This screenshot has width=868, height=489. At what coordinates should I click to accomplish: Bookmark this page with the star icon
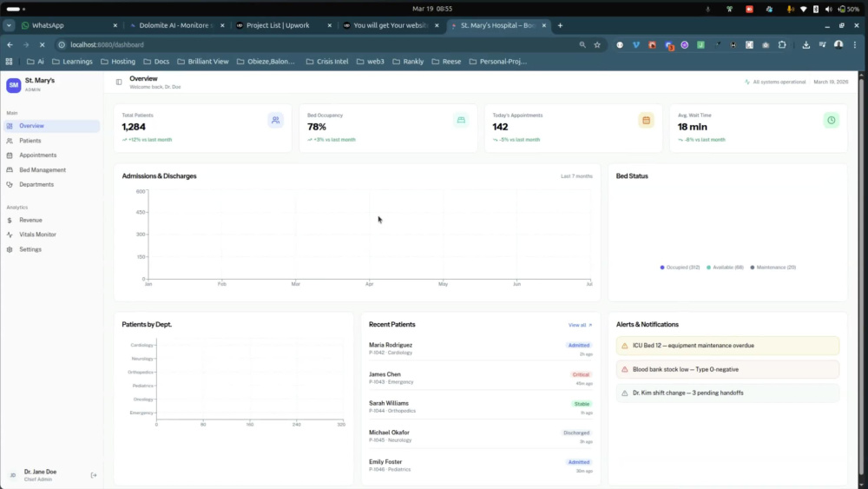(x=597, y=45)
